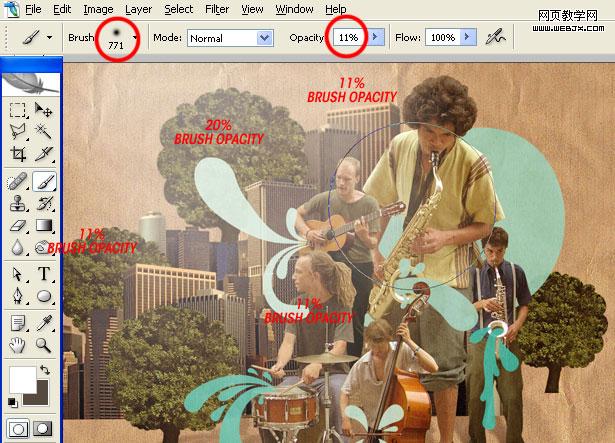
Task: Activate the Crop tool
Action: tap(18, 154)
